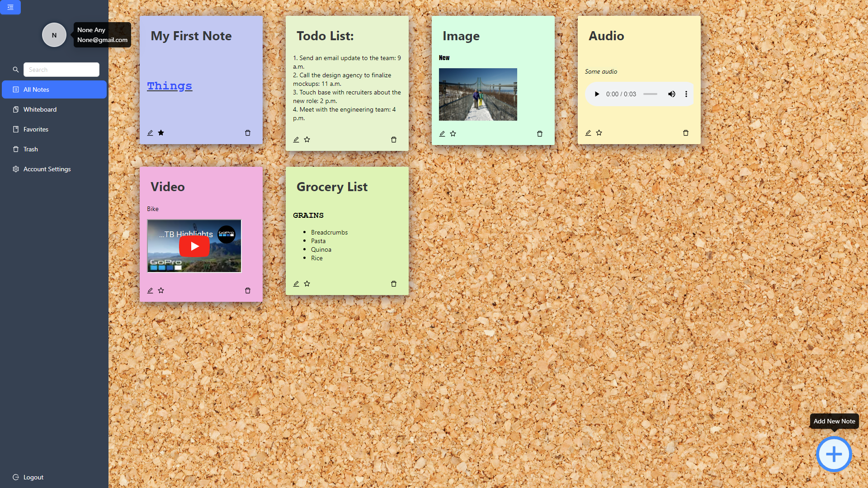Open the Things link in first note
Viewport: 868px width, 488px height.
[170, 86]
